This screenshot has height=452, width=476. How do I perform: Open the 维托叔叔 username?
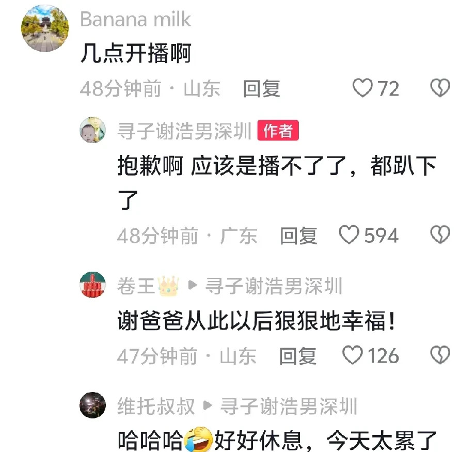pyautogui.click(x=156, y=406)
